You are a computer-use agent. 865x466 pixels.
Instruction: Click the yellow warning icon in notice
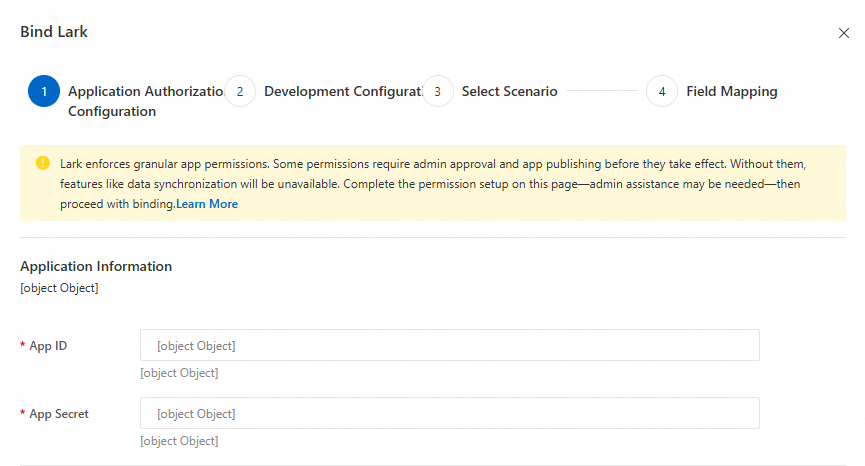42,163
